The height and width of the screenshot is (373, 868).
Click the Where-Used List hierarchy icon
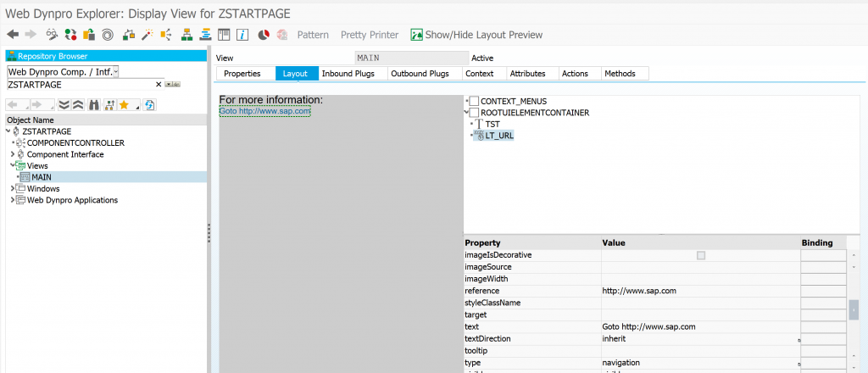click(x=186, y=35)
